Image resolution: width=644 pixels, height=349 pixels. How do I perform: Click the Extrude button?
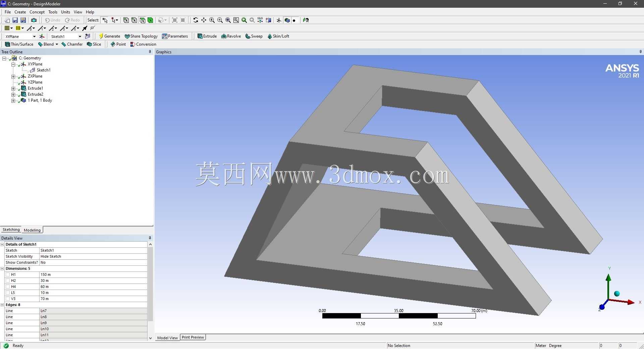pos(207,36)
